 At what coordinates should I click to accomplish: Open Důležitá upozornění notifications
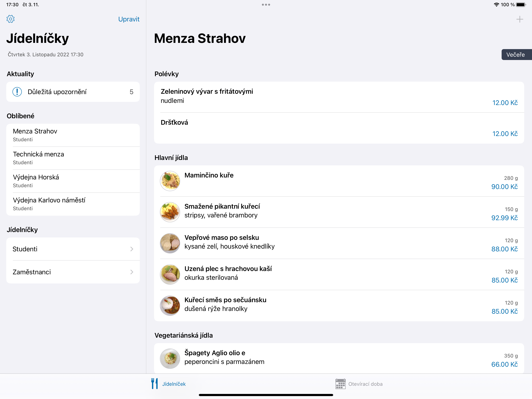click(73, 92)
